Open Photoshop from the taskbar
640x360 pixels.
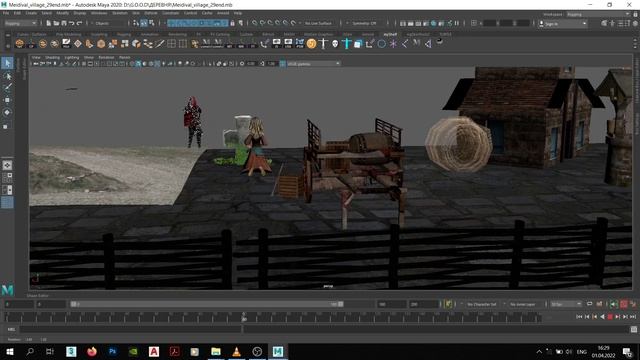[x=113, y=351]
